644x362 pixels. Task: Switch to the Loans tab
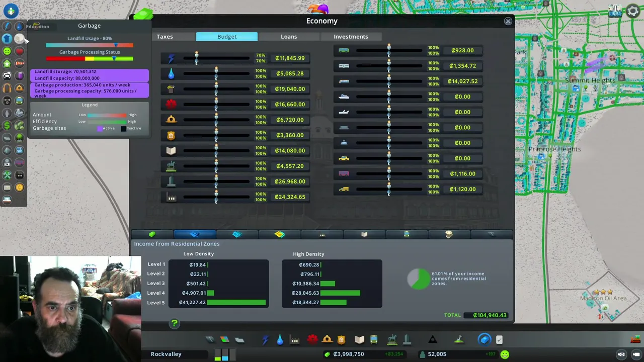[289, 36]
